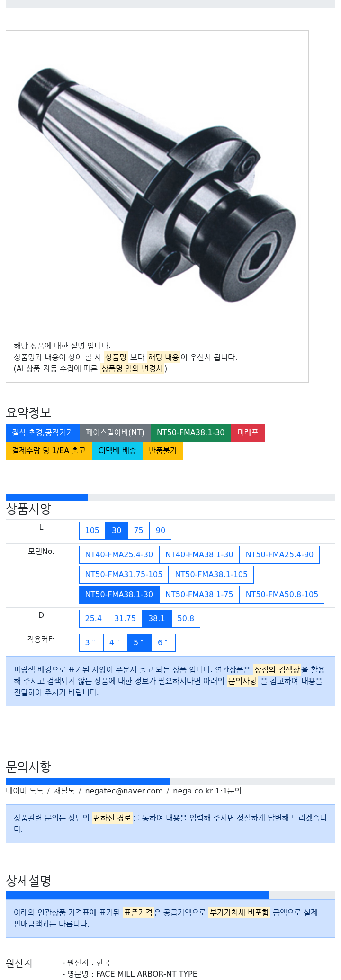The height and width of the screenshot is (980, 341).
Task: Select L option 105
Action: coord(92,531)
